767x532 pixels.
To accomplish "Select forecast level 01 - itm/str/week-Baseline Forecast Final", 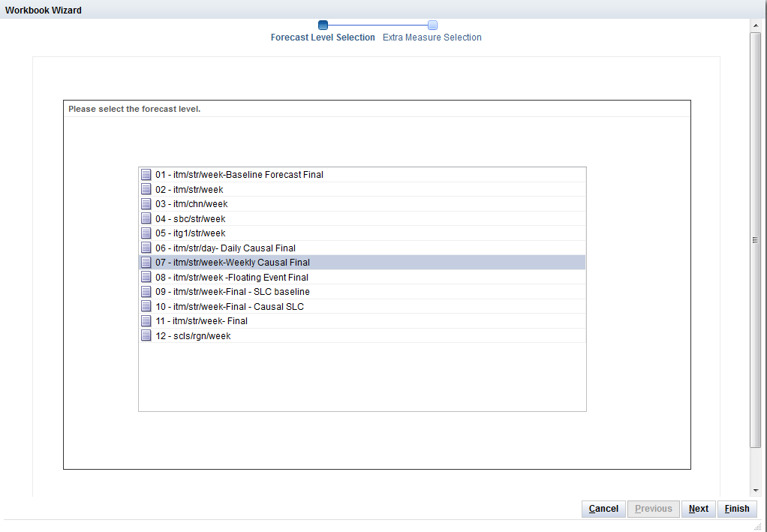I will click(362, 175).
